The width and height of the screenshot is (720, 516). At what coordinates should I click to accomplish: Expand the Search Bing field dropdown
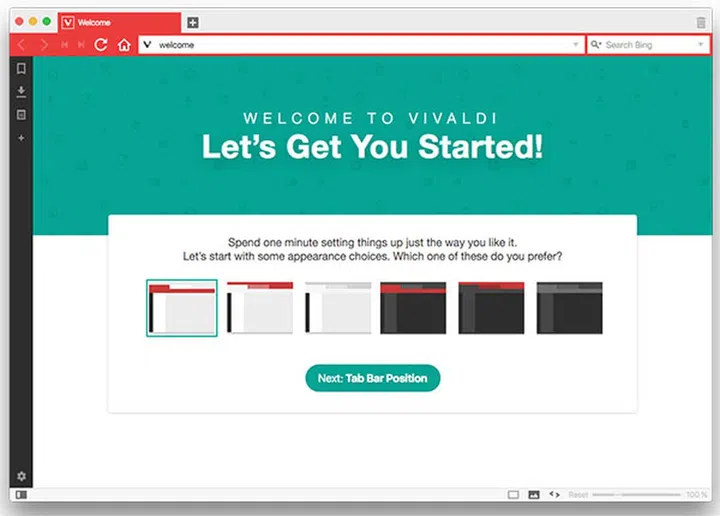[701, 45]
